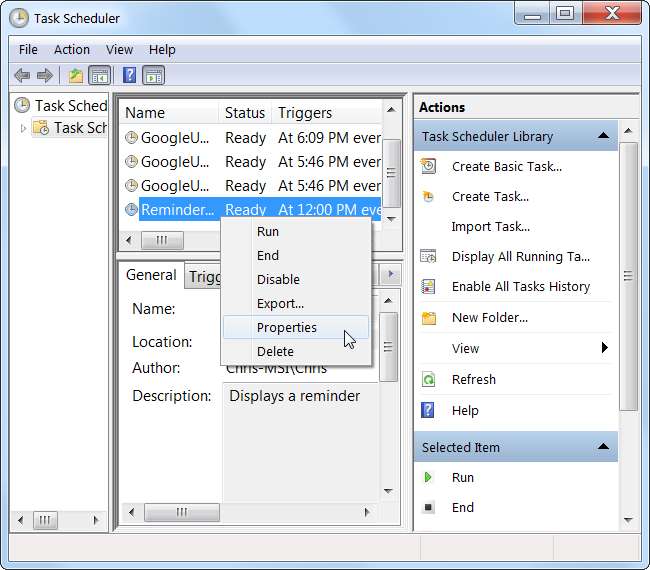Switch to the General tab
This screenshot has width=650, height=570.
pyautogui.click(x=151, y=275)
